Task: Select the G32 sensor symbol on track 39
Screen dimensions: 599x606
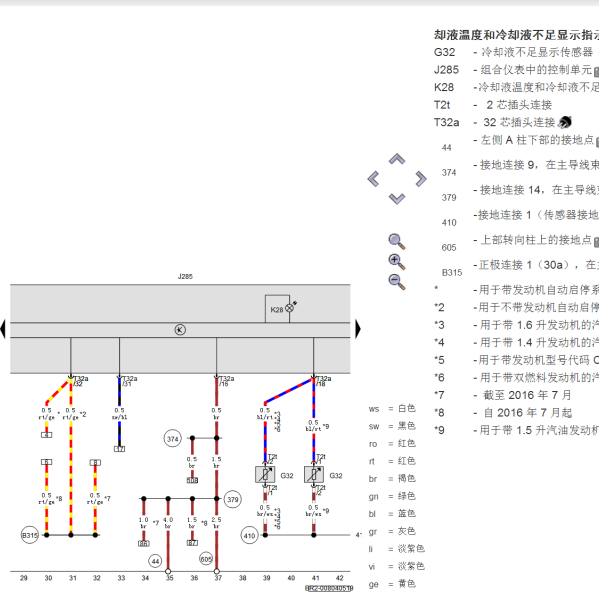Action: pos(265,475)
